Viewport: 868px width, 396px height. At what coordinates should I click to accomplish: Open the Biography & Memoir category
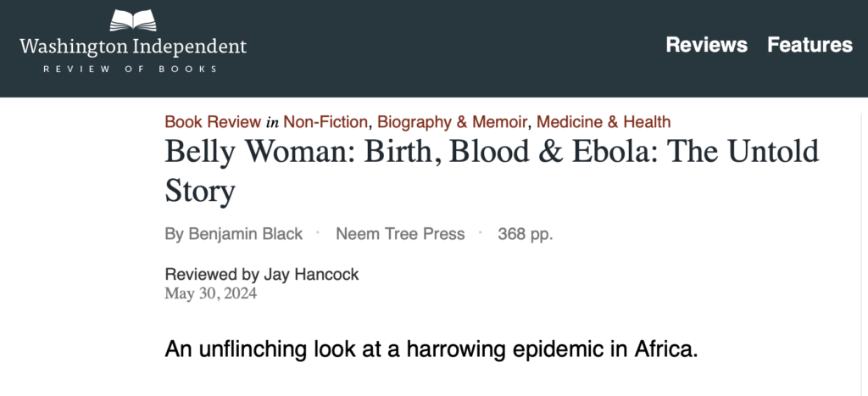[x=452, y=122]
